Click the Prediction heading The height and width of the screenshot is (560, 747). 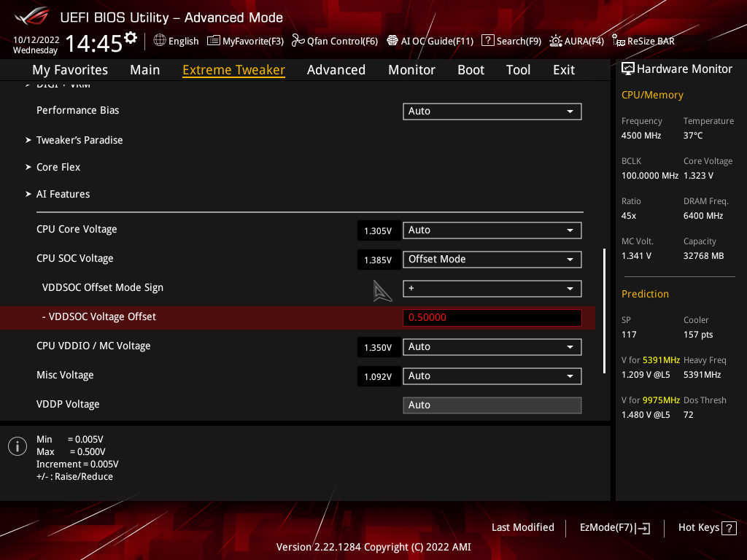[645, 295]
